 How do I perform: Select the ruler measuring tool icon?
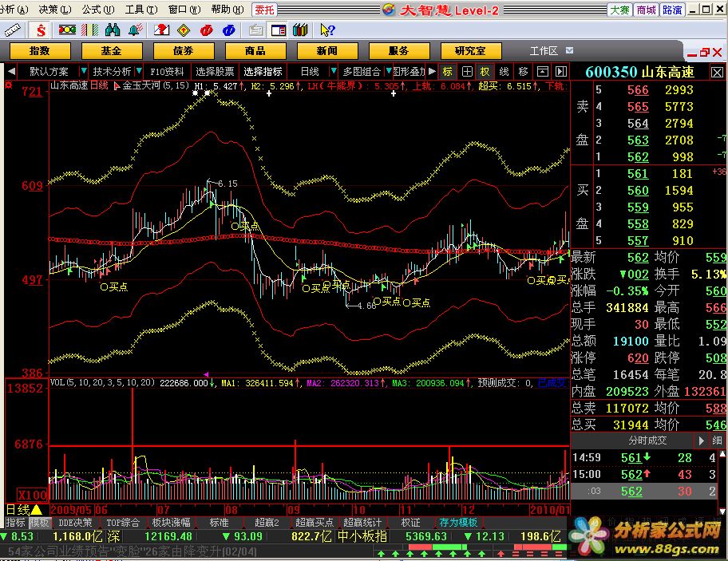coord(12,30)
